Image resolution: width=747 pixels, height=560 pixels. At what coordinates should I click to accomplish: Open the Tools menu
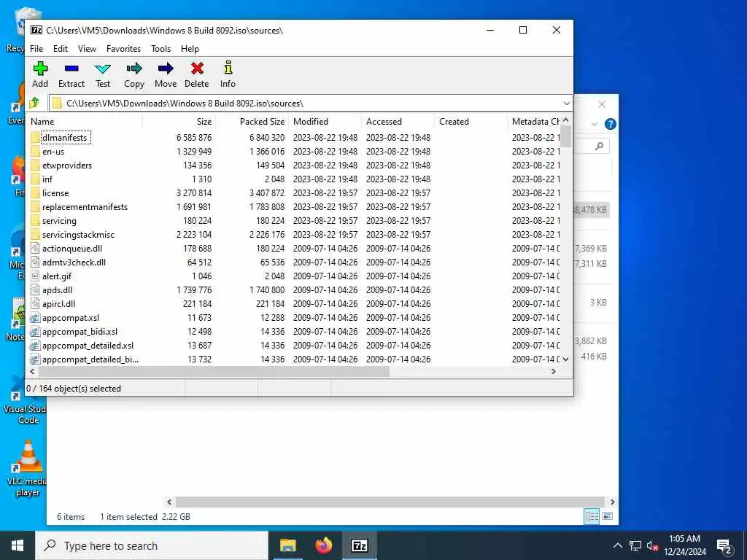[161, 49]
